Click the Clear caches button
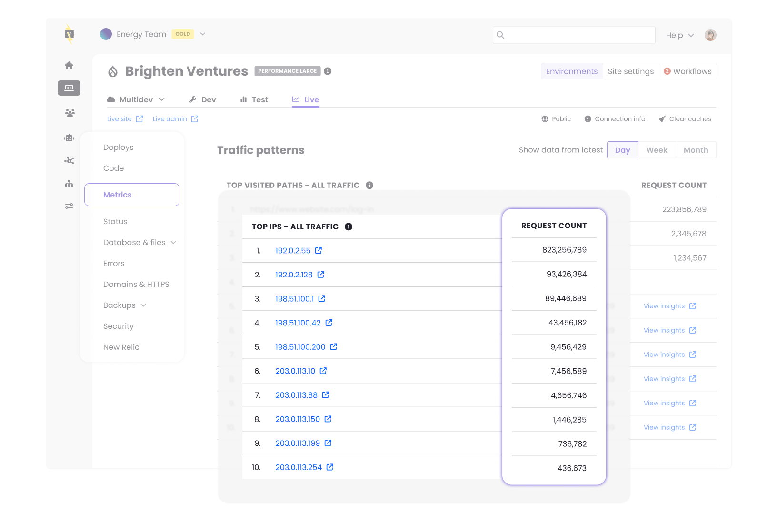Screen dimensions: 777x532 pos(685,119)
